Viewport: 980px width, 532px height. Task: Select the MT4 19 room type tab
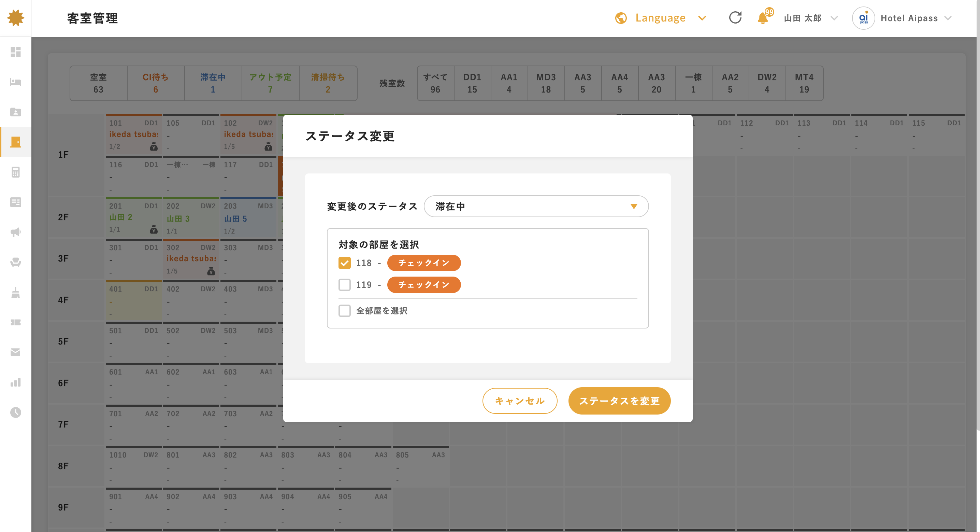(x=804, y=83)
